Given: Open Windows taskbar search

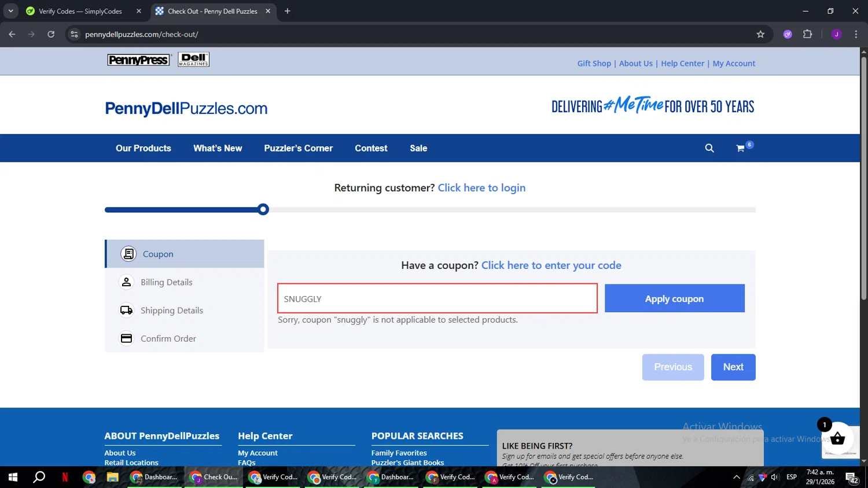Looking at the screenshot, I should point(39,477).
